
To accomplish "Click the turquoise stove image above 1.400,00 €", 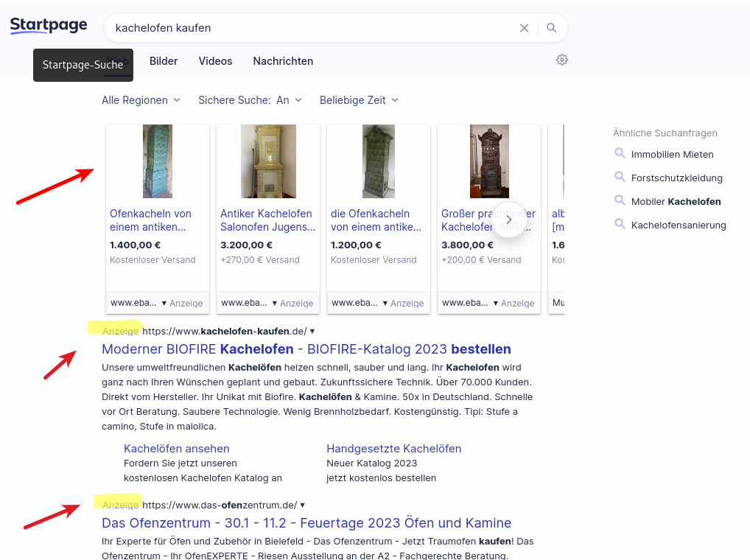I will [158, 161].
